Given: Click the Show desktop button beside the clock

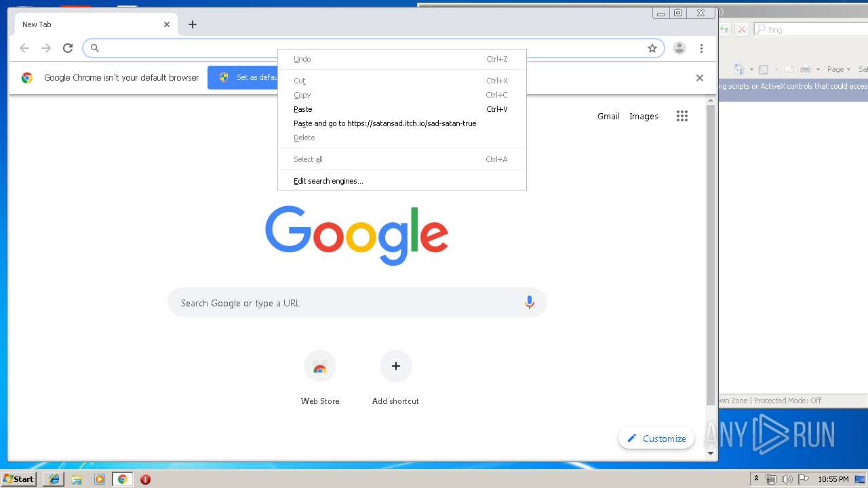Looking at the screenshot, I should click(860, 479).
